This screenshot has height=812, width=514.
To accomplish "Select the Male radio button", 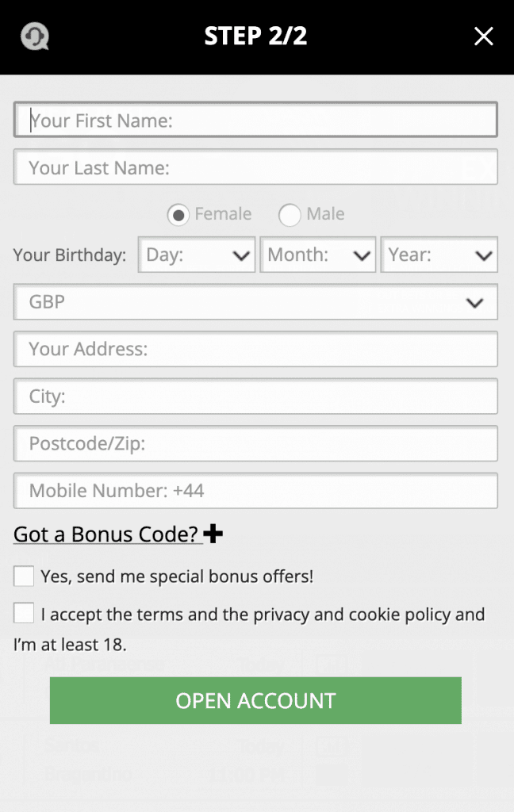I will point(290,215).
